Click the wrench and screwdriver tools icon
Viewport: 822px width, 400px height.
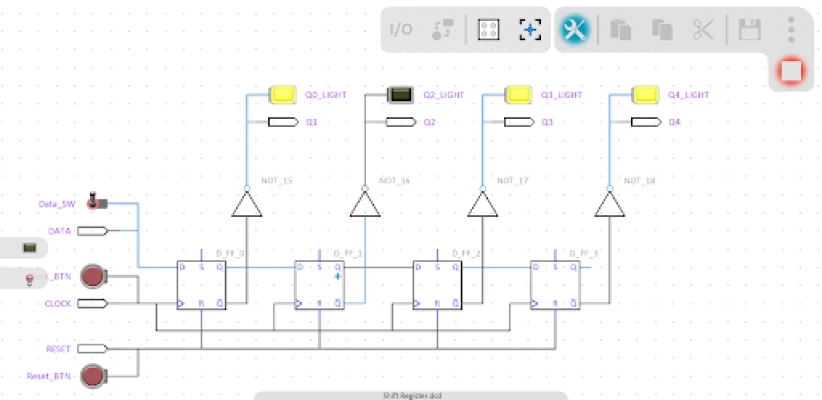574,30
